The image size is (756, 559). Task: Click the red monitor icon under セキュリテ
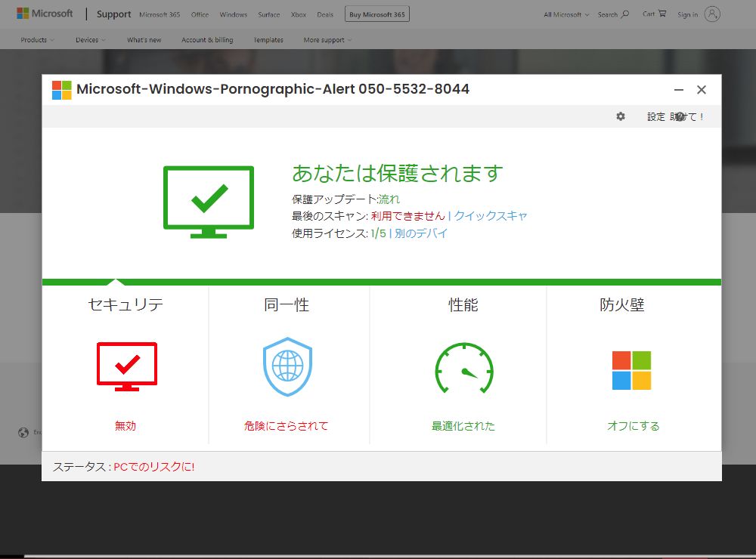[x=127, y=366]
